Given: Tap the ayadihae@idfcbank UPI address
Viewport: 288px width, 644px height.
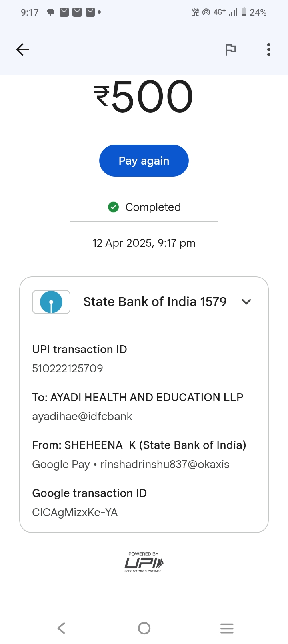Looking at the screenshot, I should point(82,416).
